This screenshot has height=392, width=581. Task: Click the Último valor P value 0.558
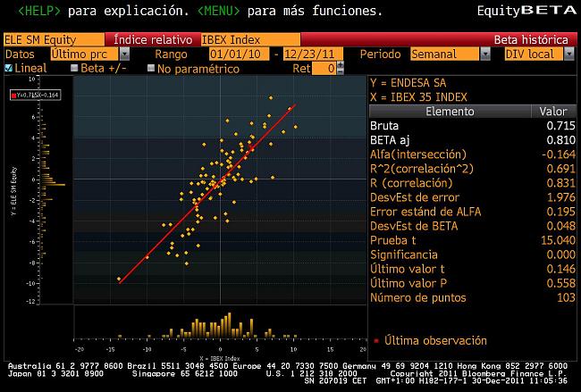[x=560, y=284]
